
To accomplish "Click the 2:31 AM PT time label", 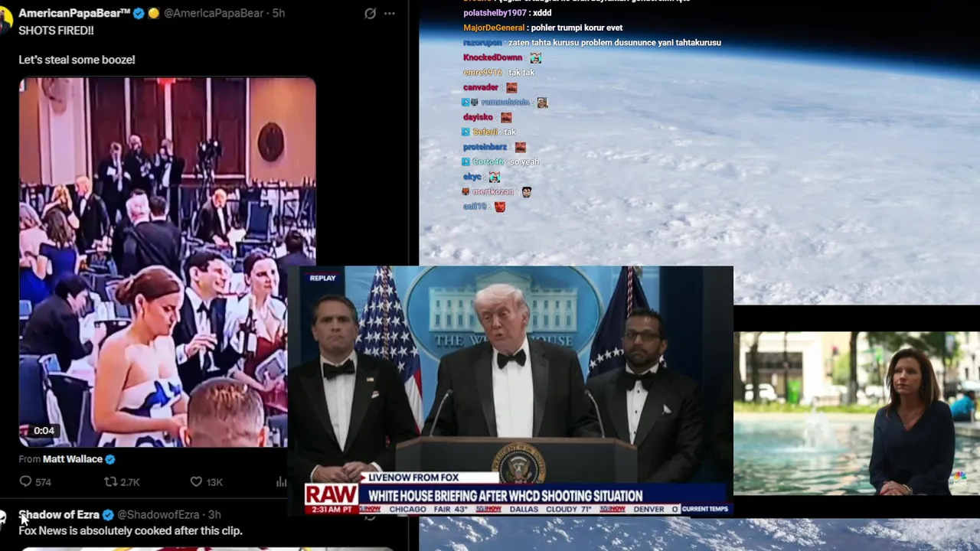I will coord(332,510).
